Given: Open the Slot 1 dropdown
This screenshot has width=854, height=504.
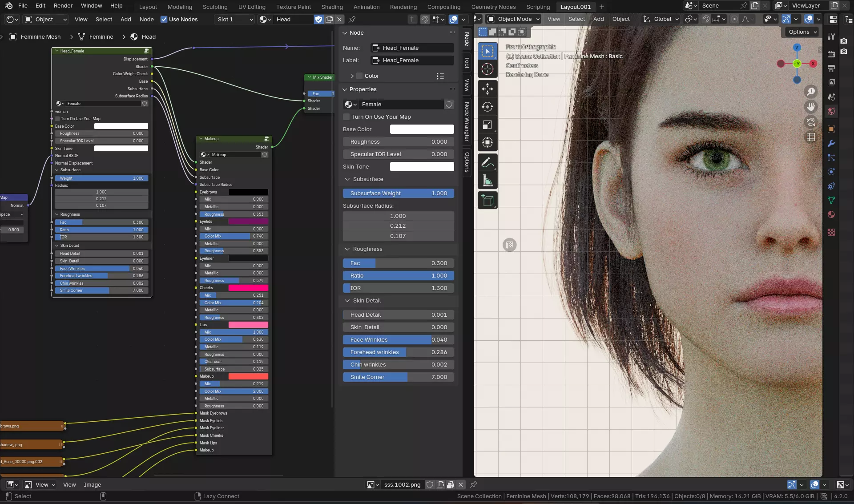Looking at the screenshot, I should point(234,19).
